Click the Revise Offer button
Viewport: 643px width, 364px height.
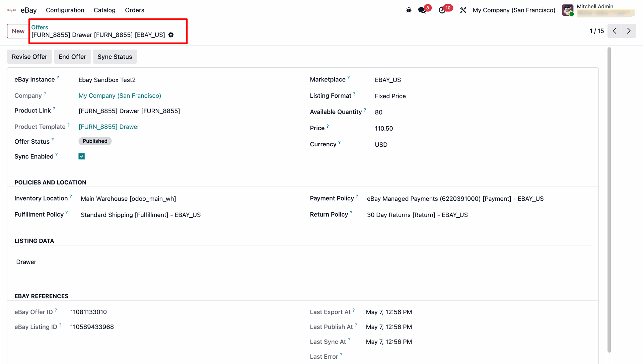click(29, 57)
